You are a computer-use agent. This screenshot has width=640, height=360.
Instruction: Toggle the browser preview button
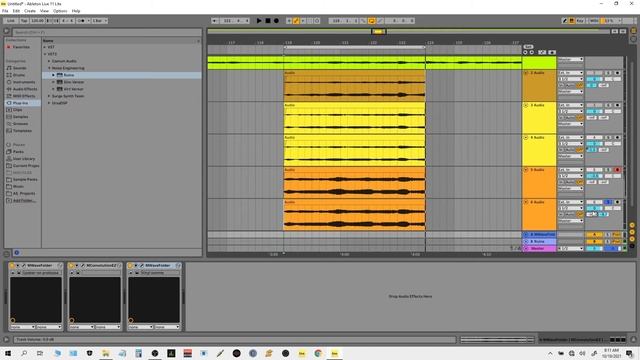(17, 253)
